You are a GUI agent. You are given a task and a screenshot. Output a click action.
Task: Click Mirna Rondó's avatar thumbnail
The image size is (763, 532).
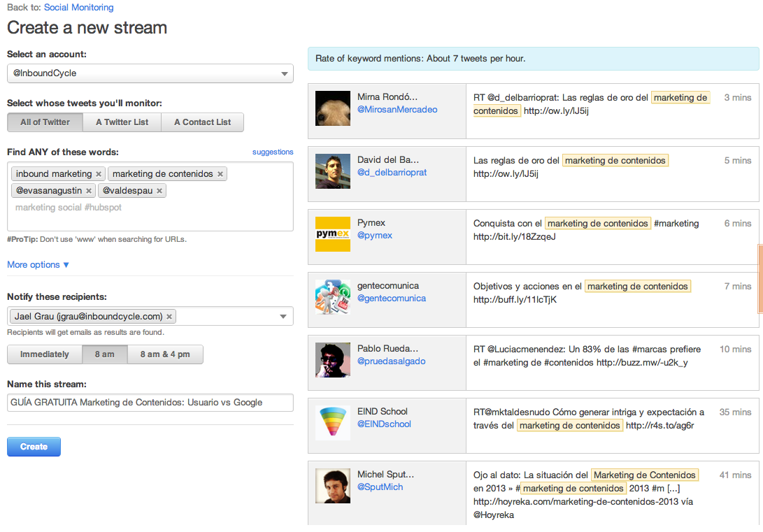pyautogui.click(x=333, y=108)
